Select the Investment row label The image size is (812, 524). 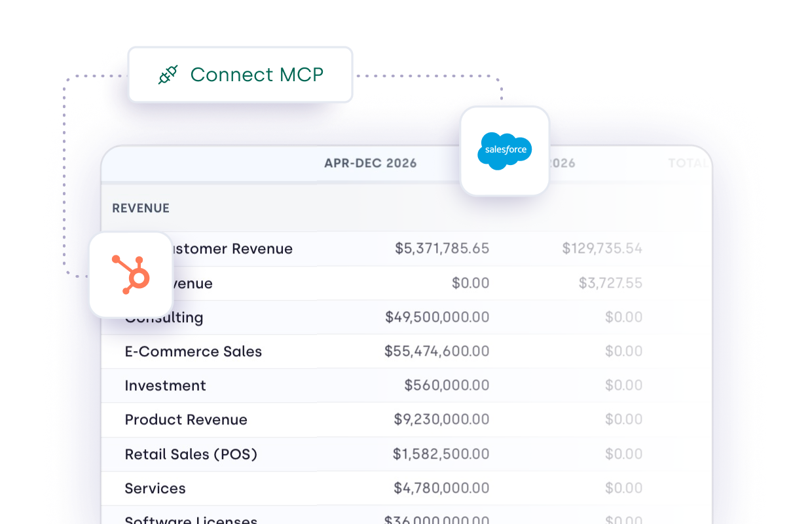tap(166, 386)
